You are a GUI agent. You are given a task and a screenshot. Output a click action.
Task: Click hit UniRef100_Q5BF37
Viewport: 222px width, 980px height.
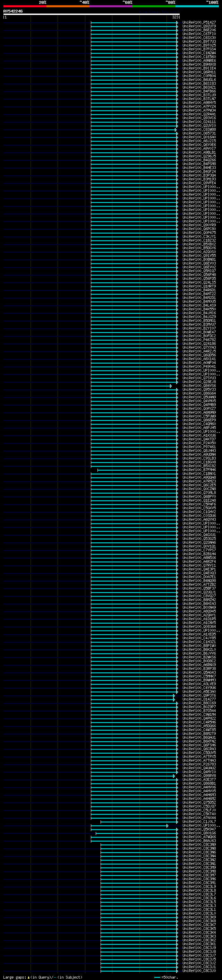click(199, 589)
